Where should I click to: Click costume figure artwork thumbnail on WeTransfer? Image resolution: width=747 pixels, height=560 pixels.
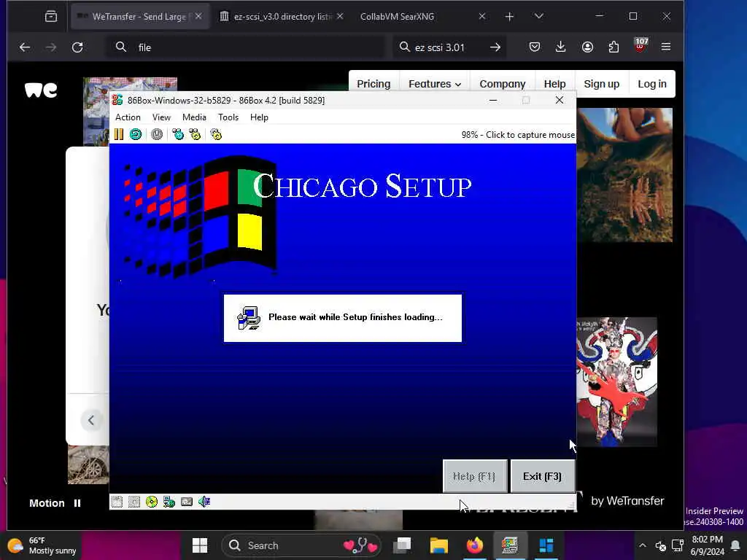point(616,382)
